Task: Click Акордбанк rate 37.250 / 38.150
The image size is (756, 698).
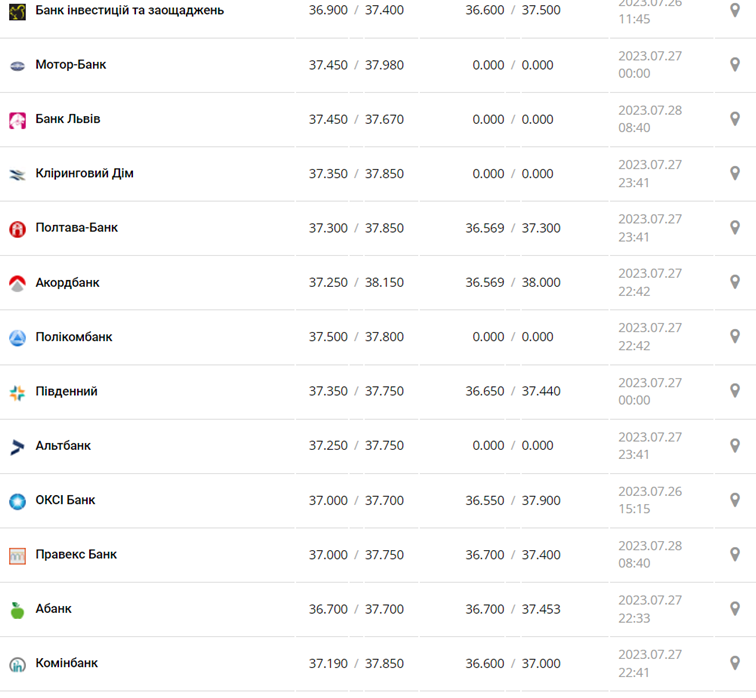Action: tap(356, 283)
